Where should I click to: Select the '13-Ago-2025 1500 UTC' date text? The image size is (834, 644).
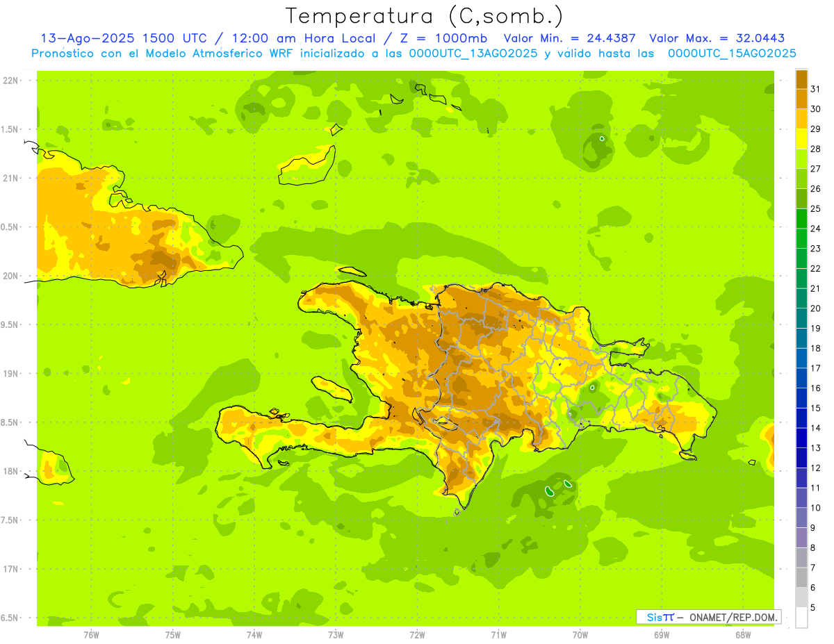pyautogui.click(x=123, y=39)
